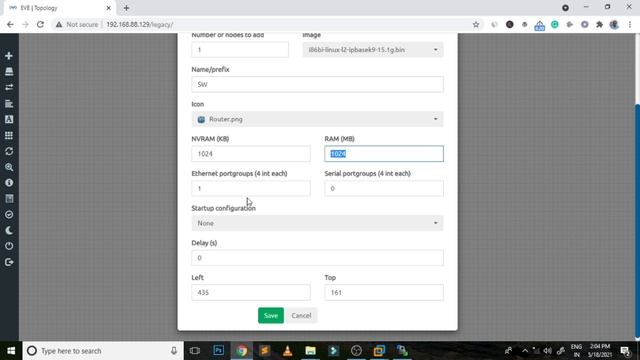
Task: Click the Not secure site warning
Action: tap(77, 24)
